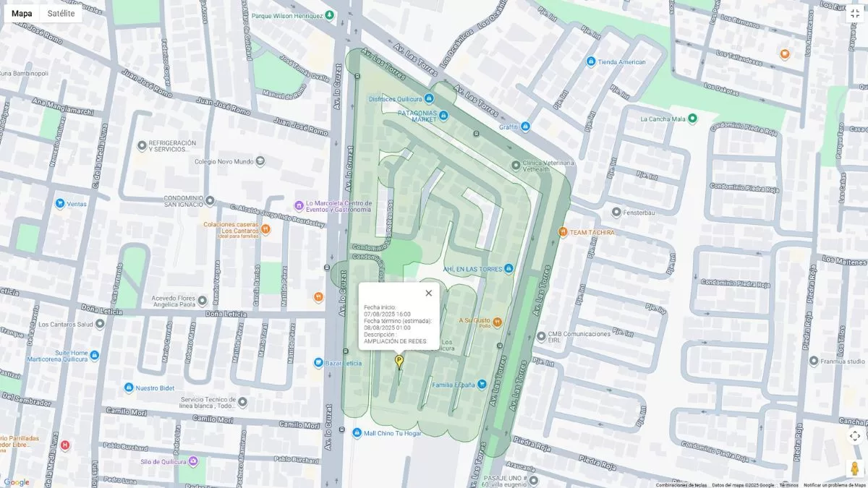Click the TEAM TACHIRA restaurant icon
Viewport: 868px width, 488px height.
(563, 232)
